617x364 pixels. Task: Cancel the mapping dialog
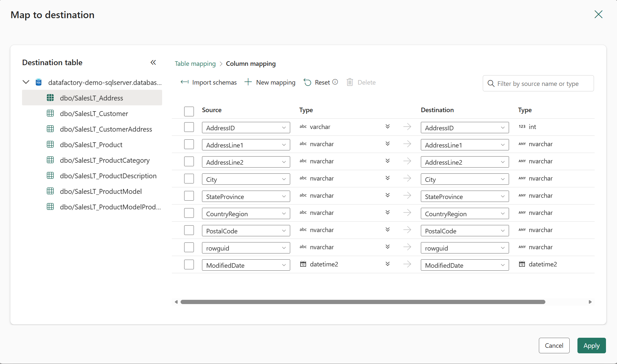click(x=554, y=346)
